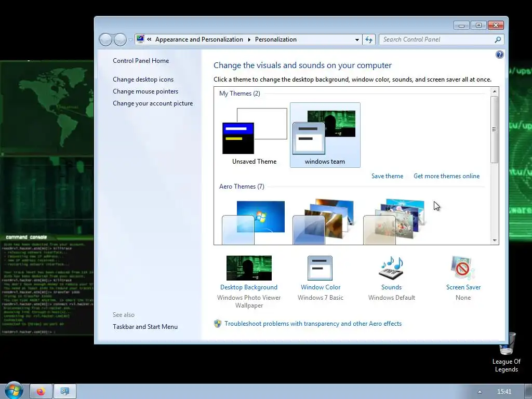Open the address bar dropdown arrow
532x399 pixels.
click(x=357, y=39)
